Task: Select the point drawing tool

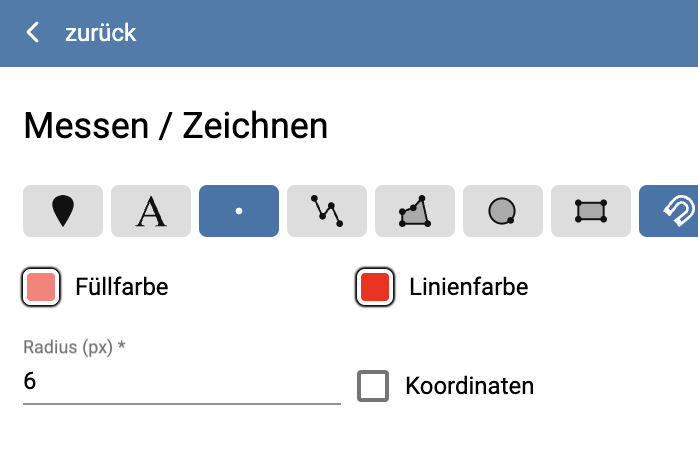Action: coord(239,211)
